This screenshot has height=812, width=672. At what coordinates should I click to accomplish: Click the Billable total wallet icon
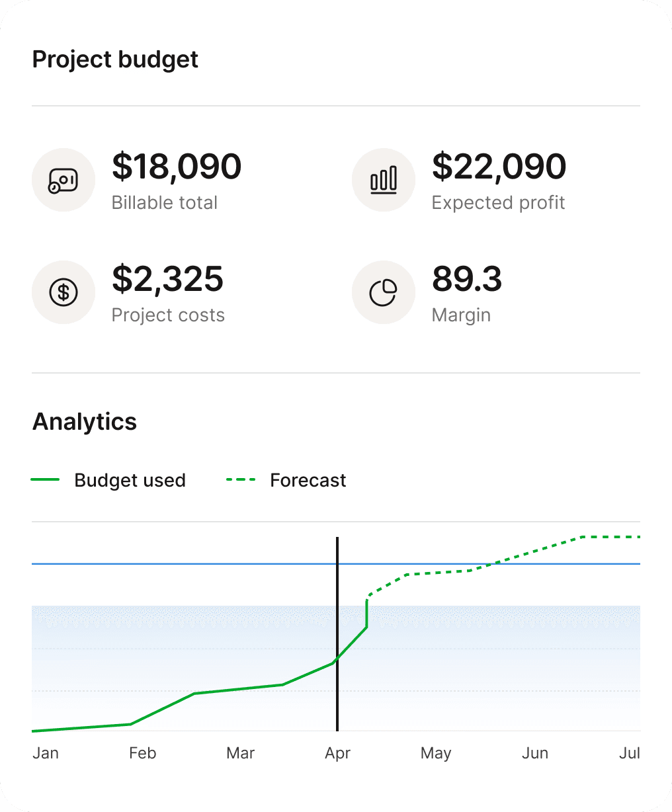point(63,180)
